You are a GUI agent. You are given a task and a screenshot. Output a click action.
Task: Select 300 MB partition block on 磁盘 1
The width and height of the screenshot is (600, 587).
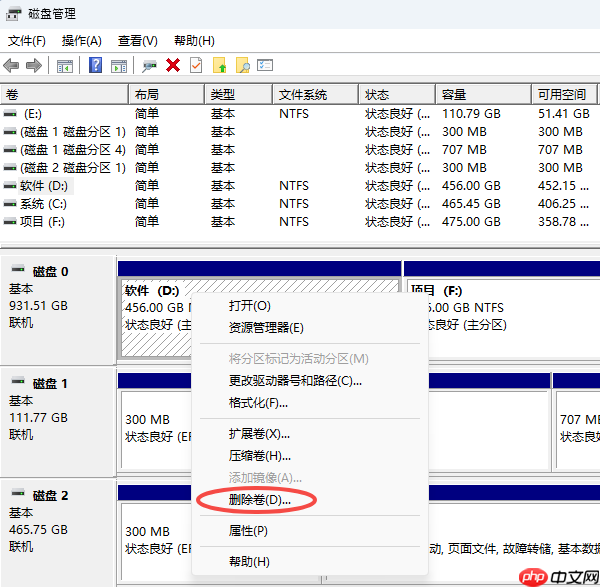156,429
